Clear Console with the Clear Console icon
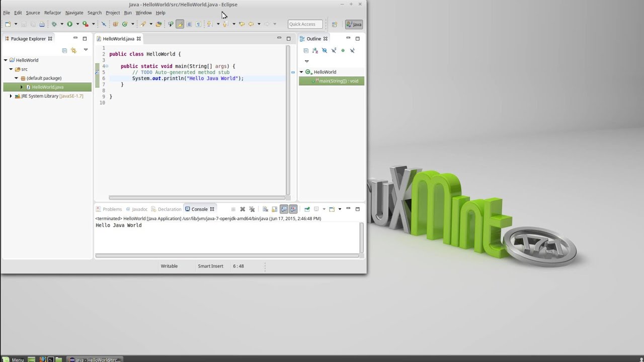Image resolution: width=644 pixels, height=362 pixels. [265, 209]
